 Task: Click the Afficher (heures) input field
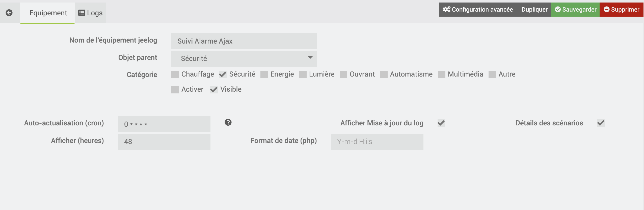[x=164, y=142]
